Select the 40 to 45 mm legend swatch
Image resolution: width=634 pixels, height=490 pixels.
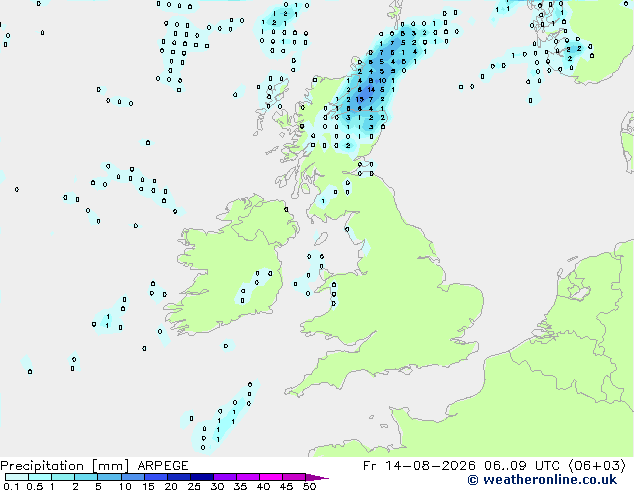pyautogui.click(x=271, y=477)
